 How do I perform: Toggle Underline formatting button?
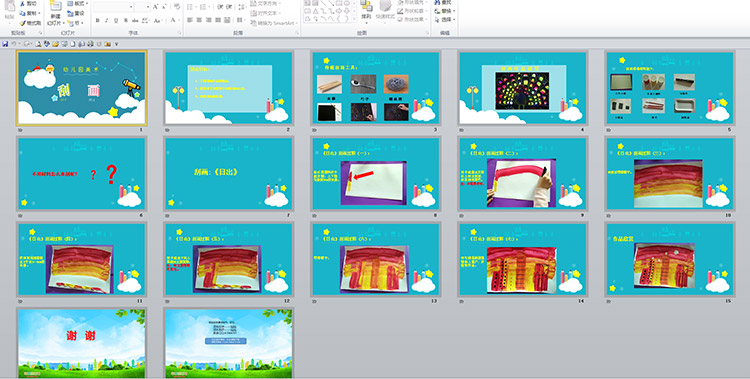tap(116, 21)
